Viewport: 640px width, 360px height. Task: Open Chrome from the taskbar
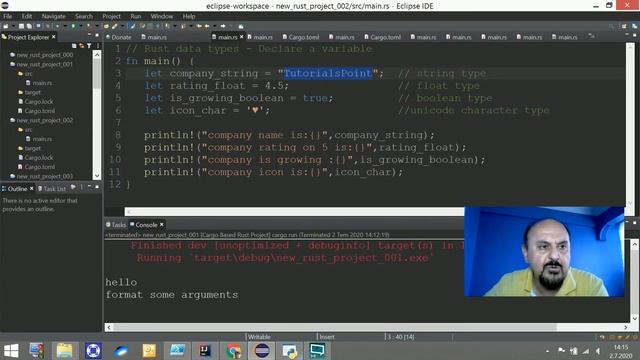click(233, 351)
